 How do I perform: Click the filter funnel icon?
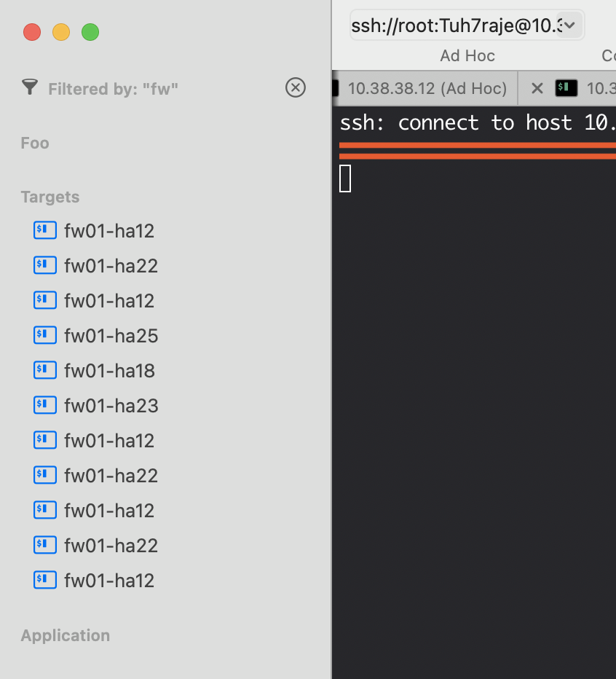[x=29, y=88]
